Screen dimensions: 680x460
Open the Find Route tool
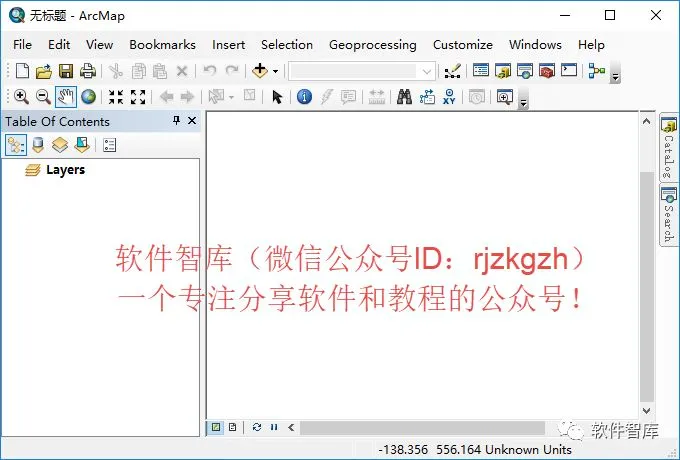click(x=427, y=97)
